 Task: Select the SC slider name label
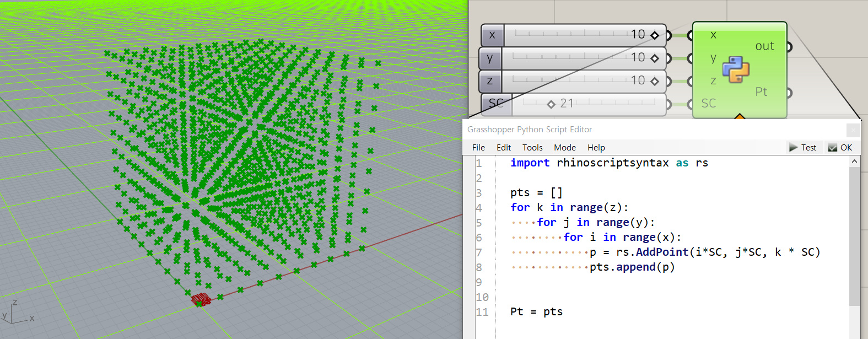[x=496, y=104]
